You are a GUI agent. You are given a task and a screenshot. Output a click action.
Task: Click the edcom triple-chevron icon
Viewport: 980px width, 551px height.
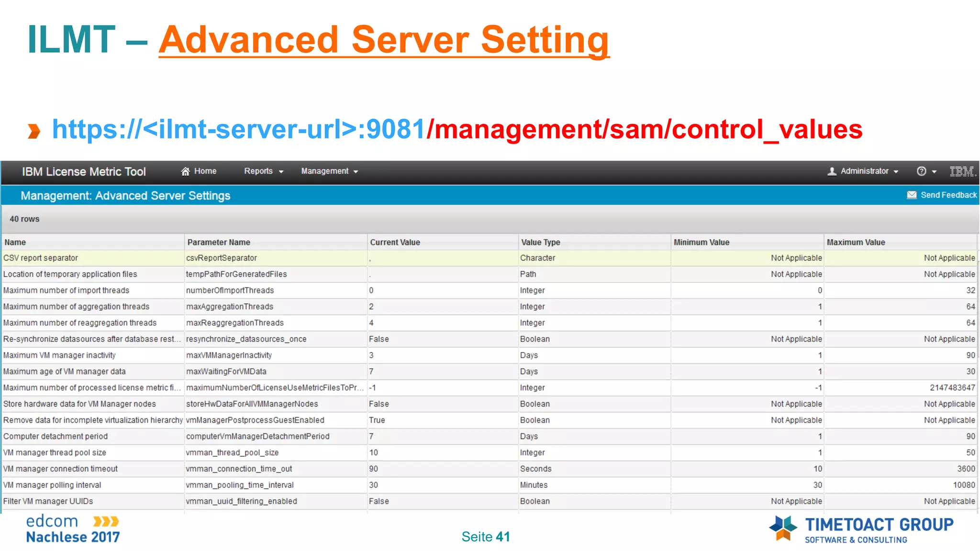point(106,521)
